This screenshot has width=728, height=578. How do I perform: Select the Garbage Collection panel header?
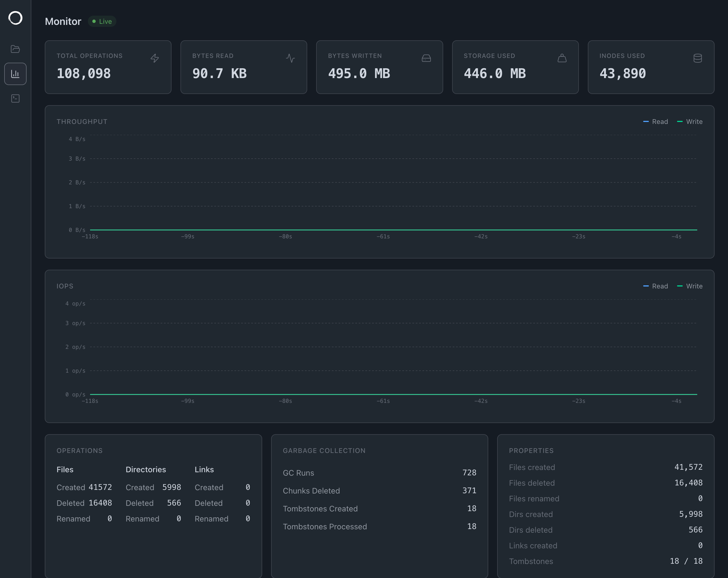324,450
